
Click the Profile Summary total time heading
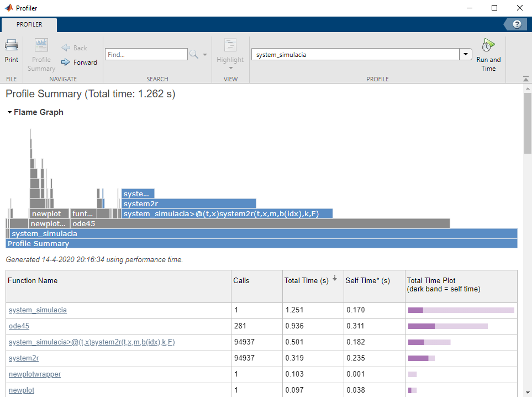click(x=90, y=94)
